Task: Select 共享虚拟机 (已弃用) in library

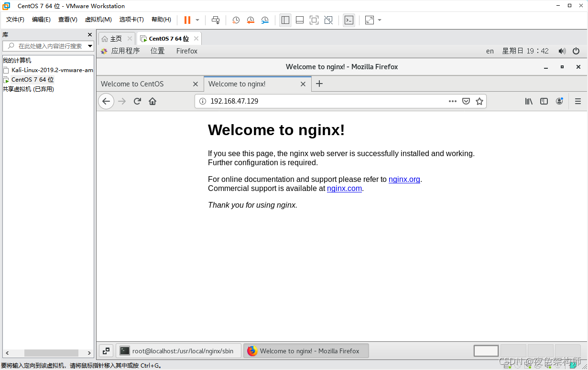Action: (x=28, y=89)
